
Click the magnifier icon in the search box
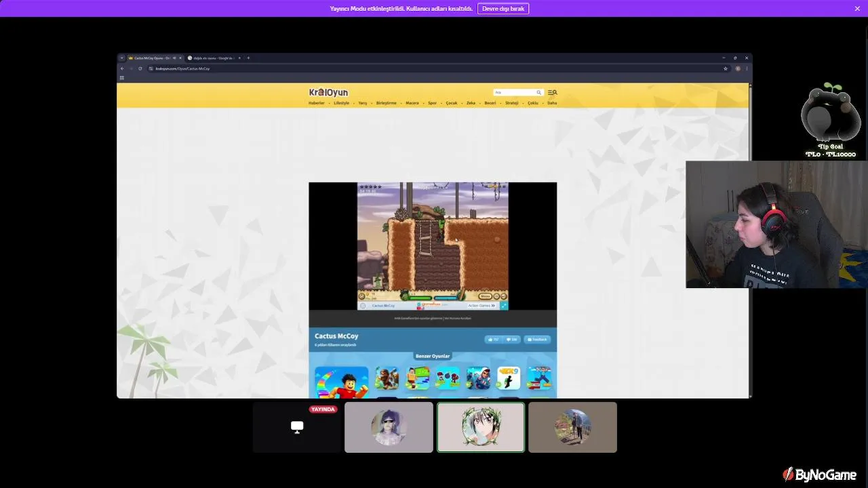tap(539, 92)
